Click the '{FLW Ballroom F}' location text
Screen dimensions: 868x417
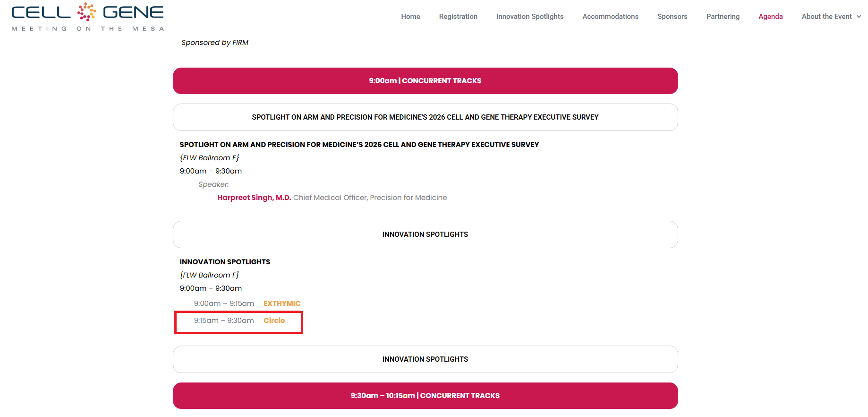(x=209, y=275)
